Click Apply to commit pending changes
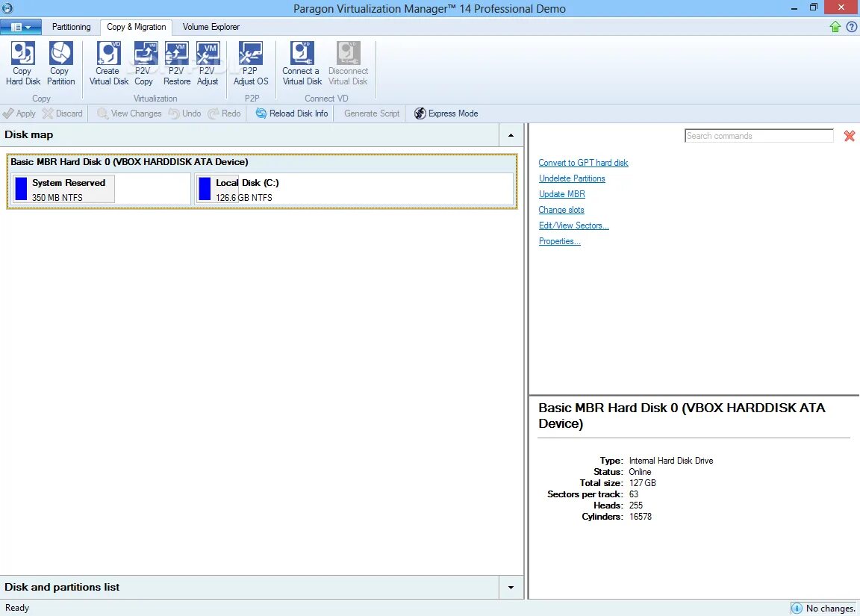This screenshot has height=616, width=860. [x=19, y=113]
